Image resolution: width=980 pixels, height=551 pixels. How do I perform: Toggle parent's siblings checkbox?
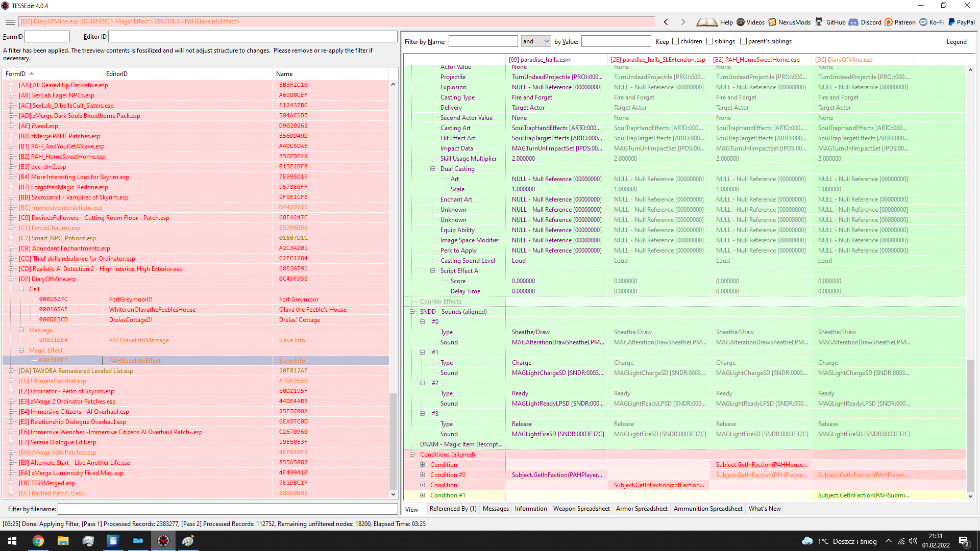coord(743,41)
